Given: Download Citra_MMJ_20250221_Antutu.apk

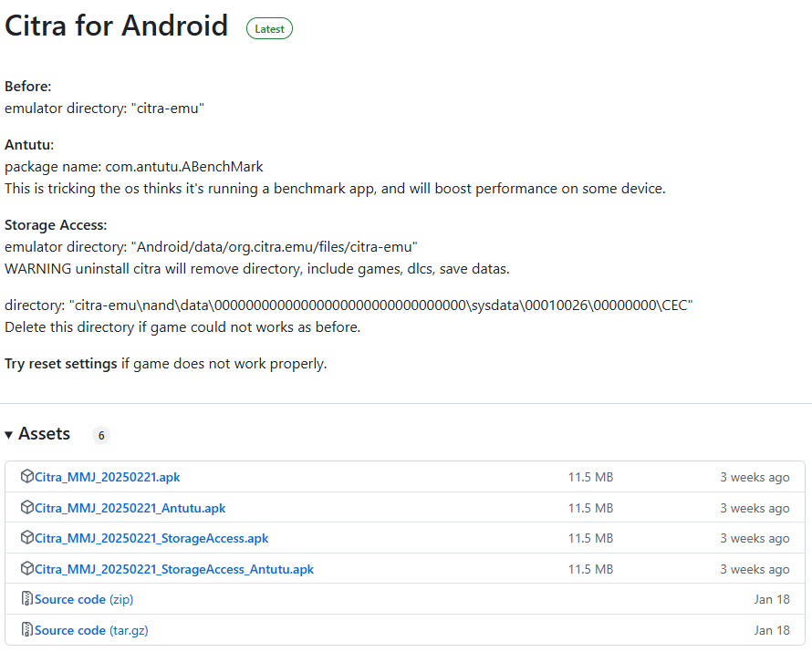Looking at the screenshot, I should [x=130, y=508].
